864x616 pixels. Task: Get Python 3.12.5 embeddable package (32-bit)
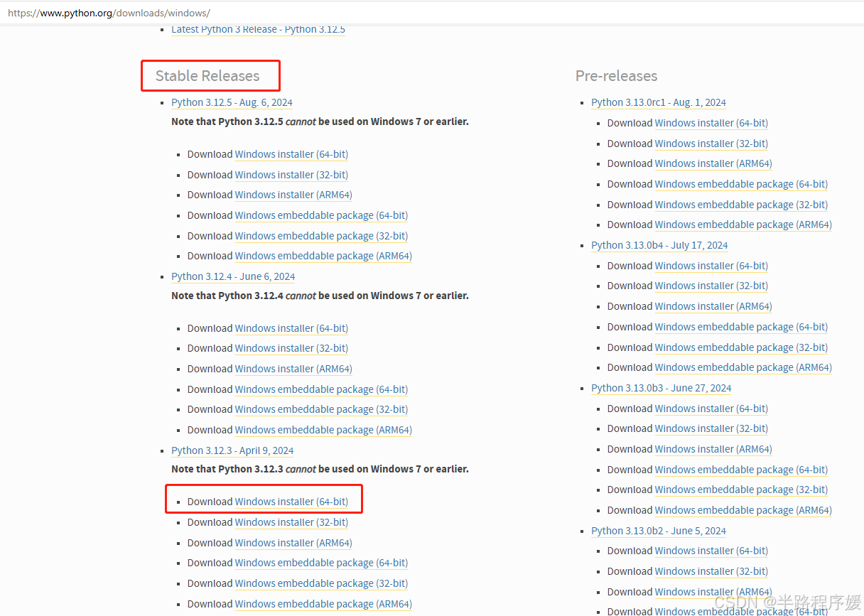(321, 236)
